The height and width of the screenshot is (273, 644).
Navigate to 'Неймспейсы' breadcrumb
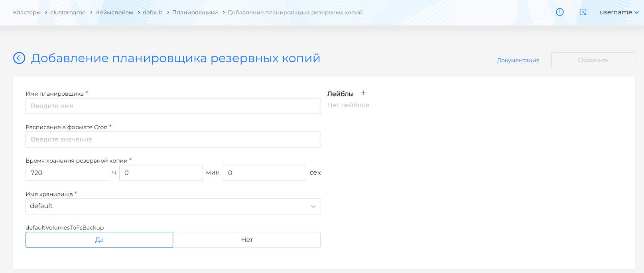(x=114, y=12)
